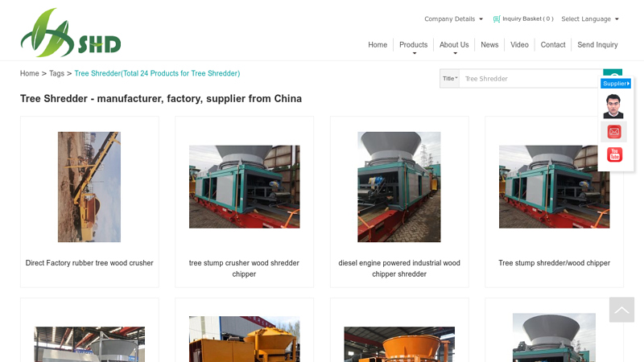Image resolution: width=644 pixels, height=362 pixels.
Task: Open diesel engine powered industrial wood chipper link
Action: click(399, 269)
